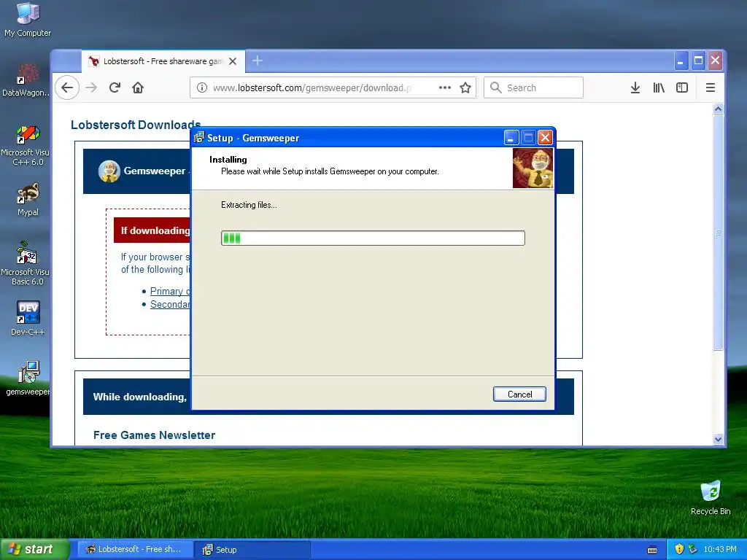The image size is (747, 560).
Task: Open the browser downloads panel
Action: pyautogui.click(x=635, y=87)
